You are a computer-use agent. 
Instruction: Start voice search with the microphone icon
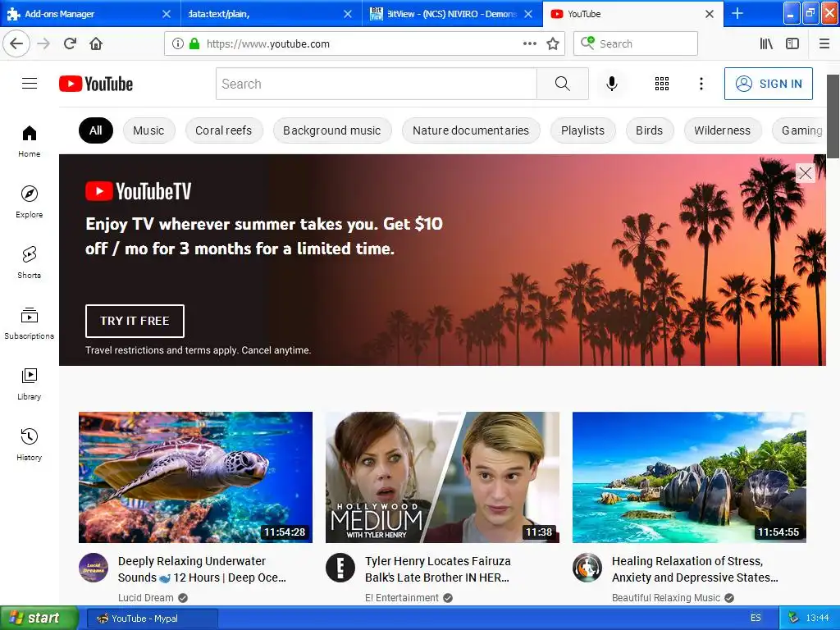point(612,84)
